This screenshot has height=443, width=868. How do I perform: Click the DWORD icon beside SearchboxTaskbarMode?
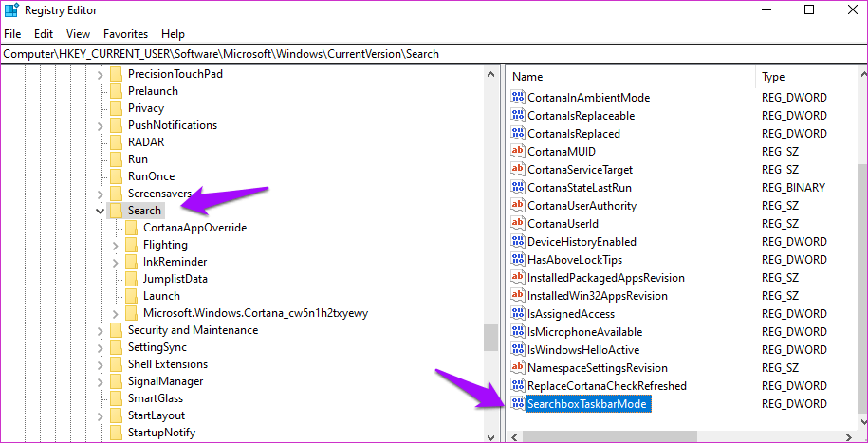click(518, 404)
